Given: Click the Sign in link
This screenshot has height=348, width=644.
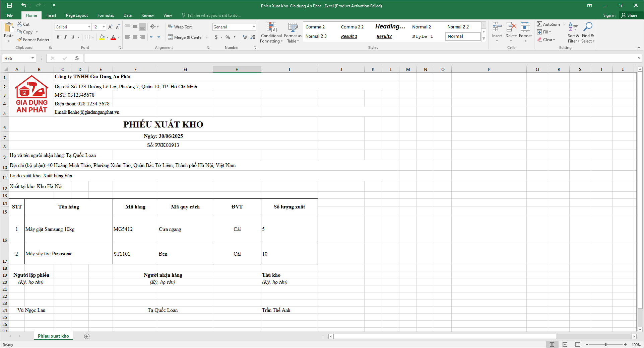Looking at the screenshot, I should [x=609, y=15].
